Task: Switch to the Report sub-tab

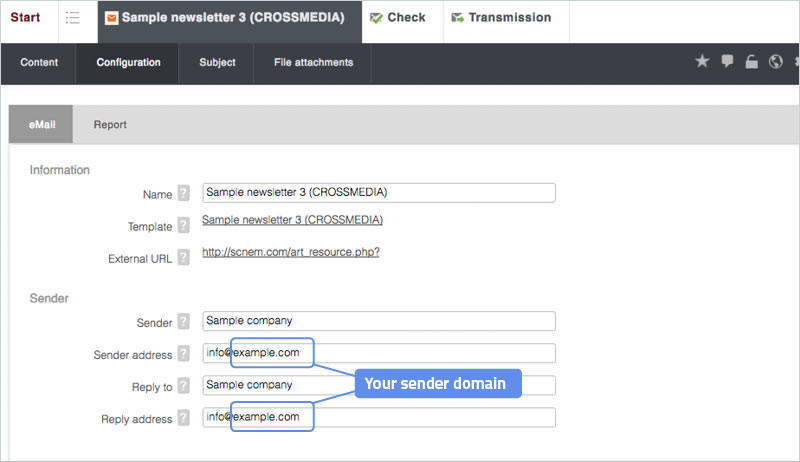Action: [110, 125]
